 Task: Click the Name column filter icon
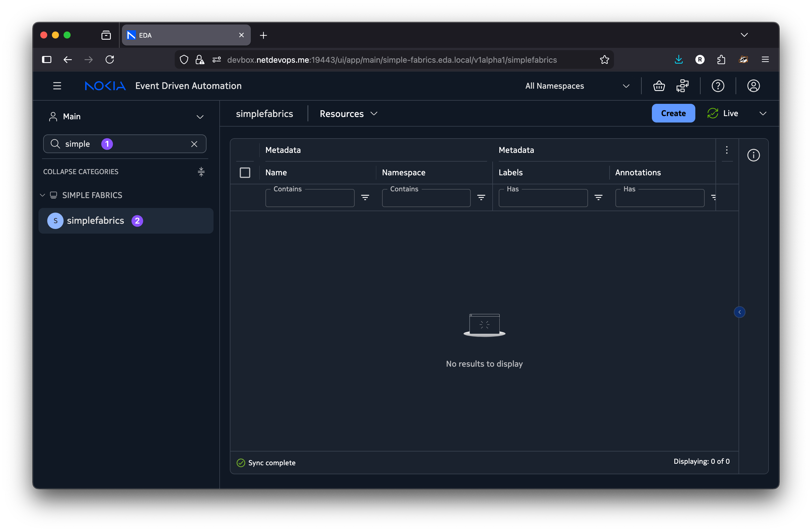(365, 197)
